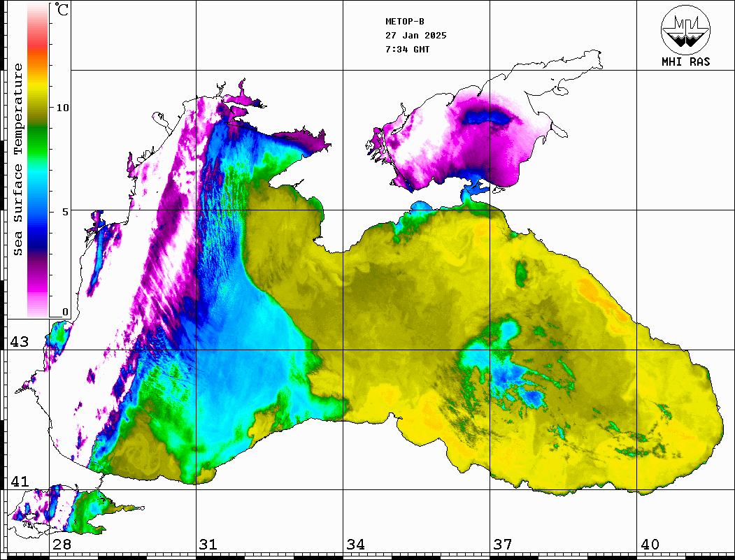Click longitude label '31'
Viewport: 735px width, 560px height.
point(208,545)
